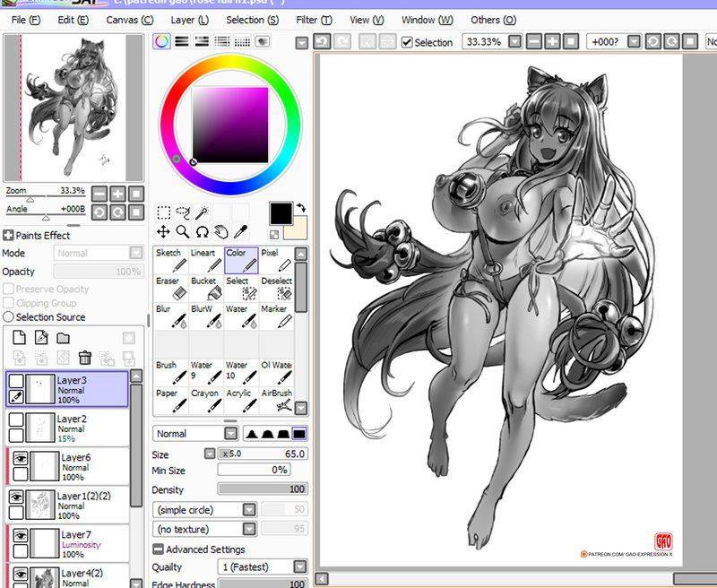Select the Color brush tool
The width and height of the screenshot is (717, 588).
(241, 260)
